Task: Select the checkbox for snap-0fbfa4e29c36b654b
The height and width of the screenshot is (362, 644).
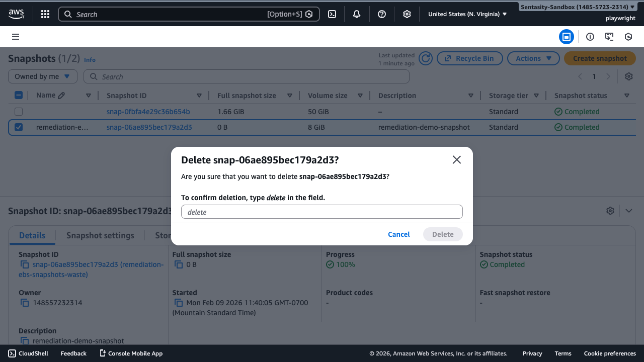Action: (x=19, y=111)
